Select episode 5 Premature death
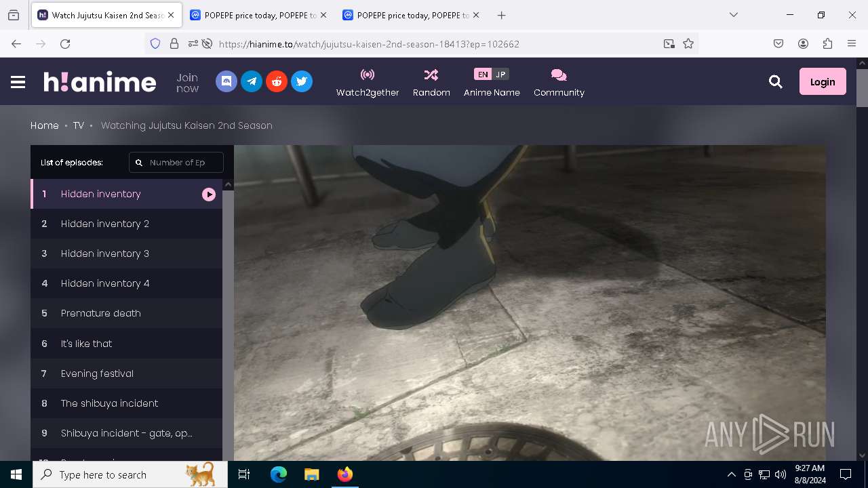Viewport: 868px width, 488px height. [127, 313]
